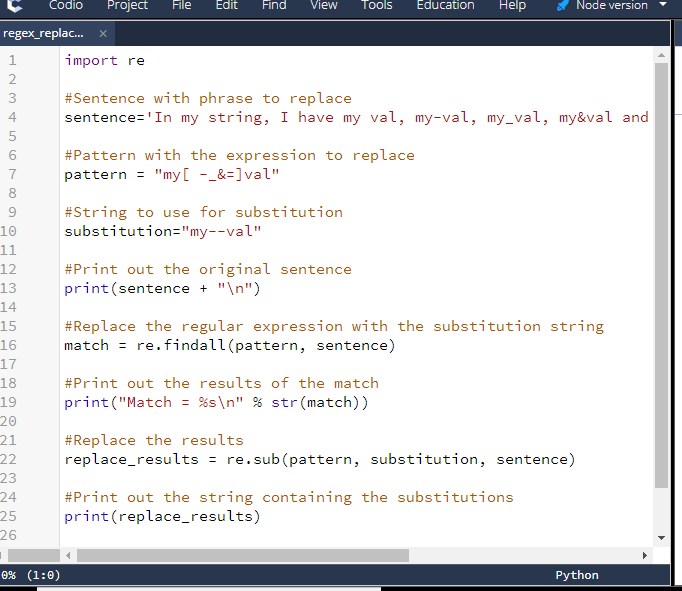The height and width of the screenshot is (591, 682).
Task: Click the '#Pattern with the expression to replace' comment
Action: pyautogui.click(x=240, y=156)
